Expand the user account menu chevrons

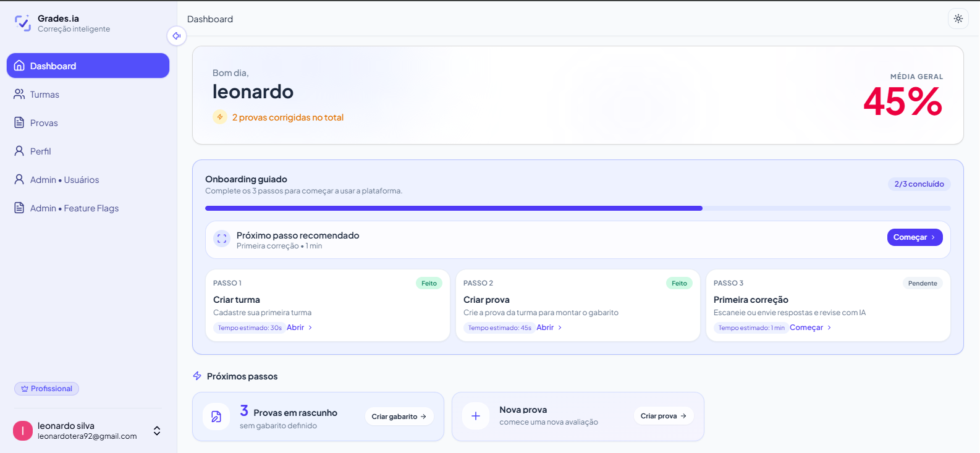pyautogui.click(x=157, y=431)
